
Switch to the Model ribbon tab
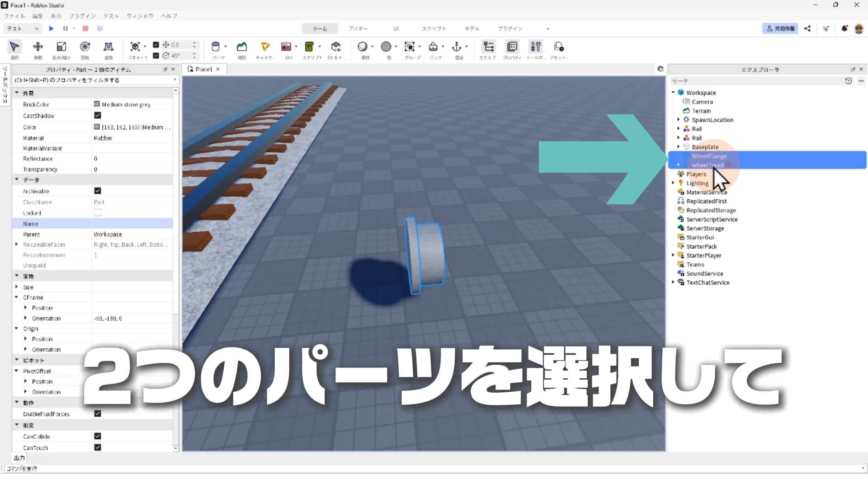472,28
